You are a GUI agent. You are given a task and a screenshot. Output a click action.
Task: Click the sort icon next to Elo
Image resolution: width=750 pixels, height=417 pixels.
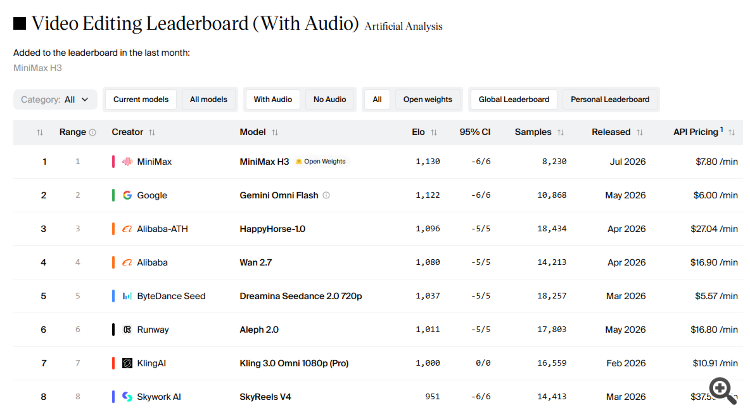tap(434, 132)
